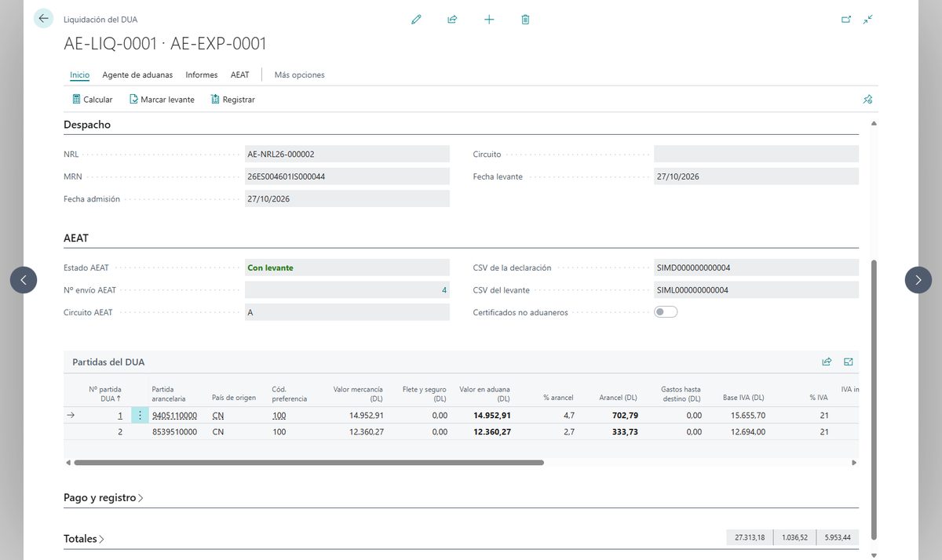Click the CSV del levante field
942x560 pixels.
point(756,290)
